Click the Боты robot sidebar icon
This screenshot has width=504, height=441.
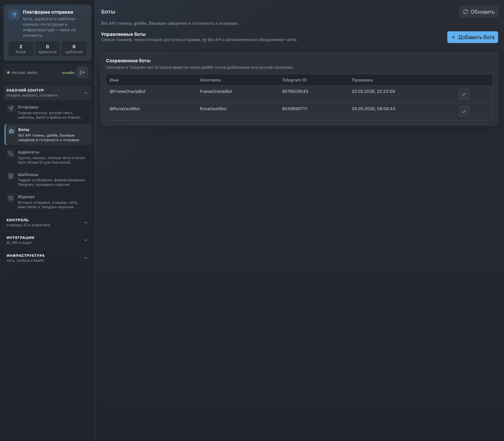(11, 131)
